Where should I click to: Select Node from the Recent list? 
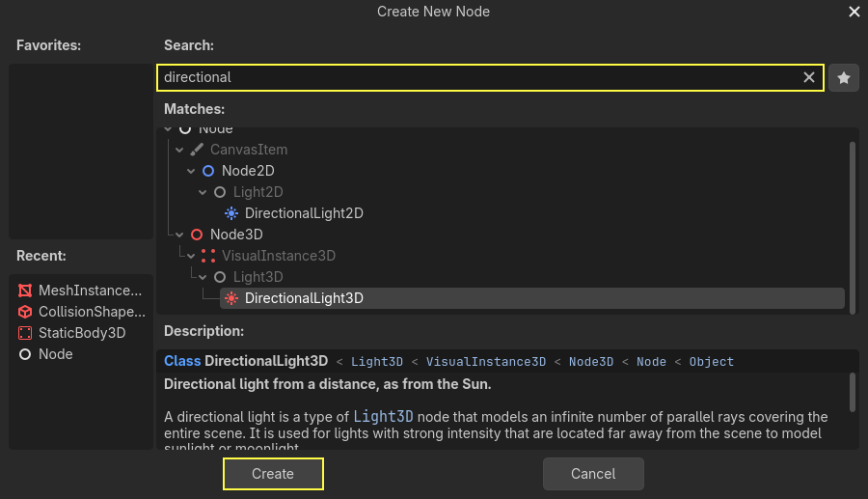(x=55, y=354)
